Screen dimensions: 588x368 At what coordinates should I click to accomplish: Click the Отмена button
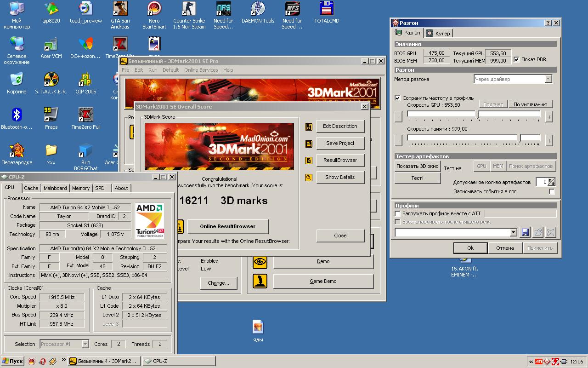click(505, 248)
